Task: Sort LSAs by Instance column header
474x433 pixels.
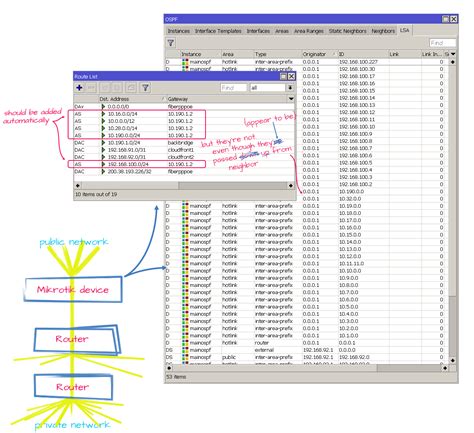Action: 200,54
